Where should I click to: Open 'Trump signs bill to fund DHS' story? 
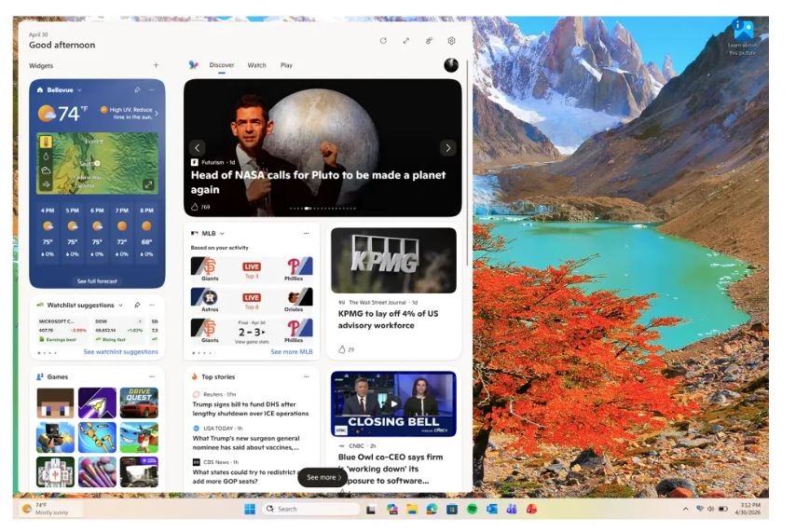coord(251,409)
